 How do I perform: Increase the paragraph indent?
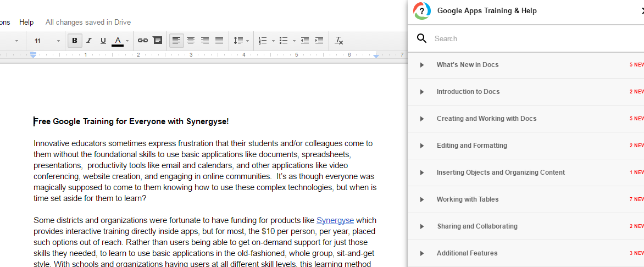(x=319, y=41)
